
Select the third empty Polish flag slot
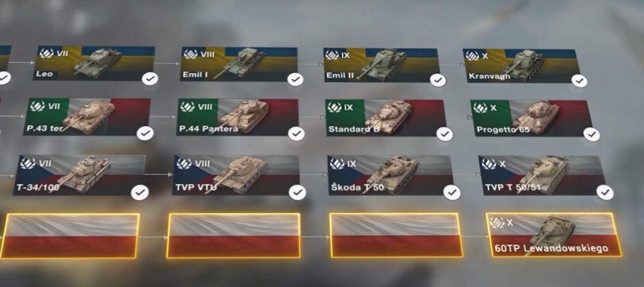coord(395,235)
